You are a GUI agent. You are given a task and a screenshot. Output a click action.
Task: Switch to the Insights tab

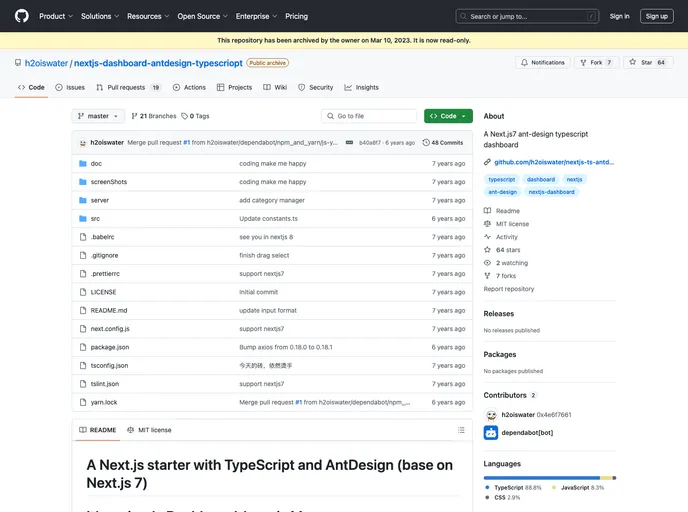(362, 87)
